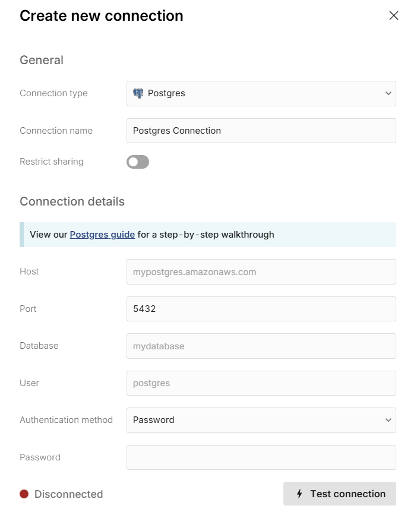Open the Connection type dropdown
The height and width of the screenshot is (518, 420).
[x=261, y=93]
